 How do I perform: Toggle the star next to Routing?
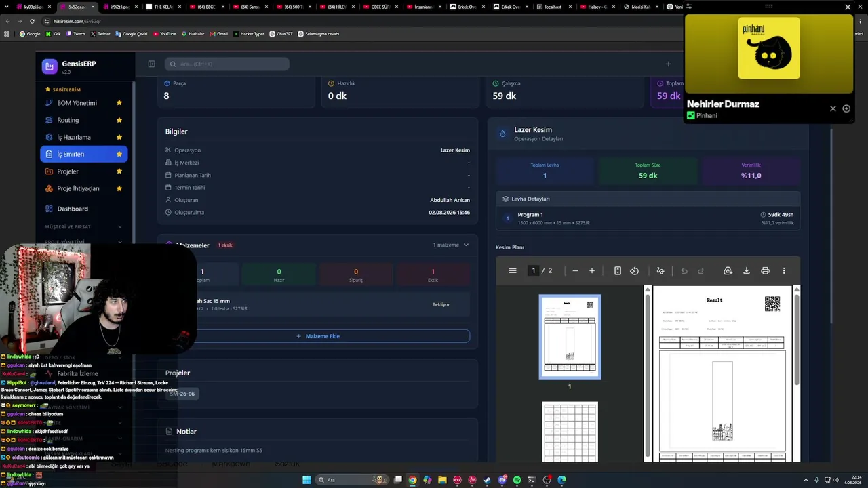click(x=119, y=120)
